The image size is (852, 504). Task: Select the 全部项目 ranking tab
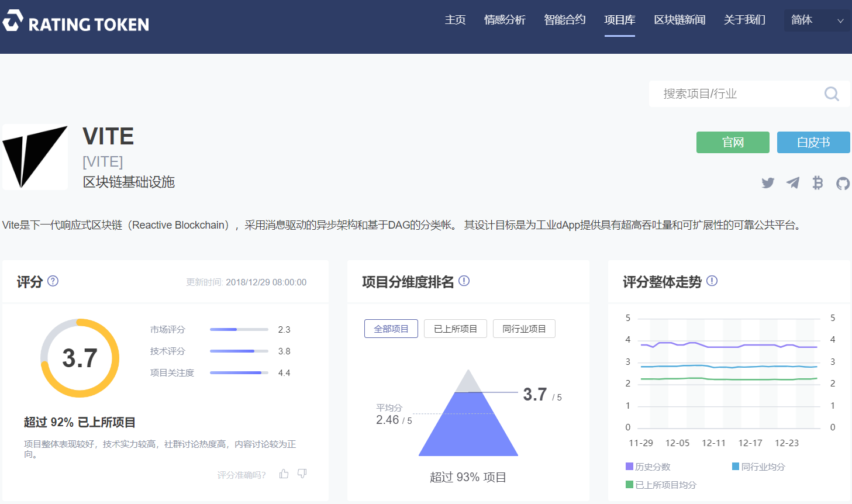[x=391, y=329]
